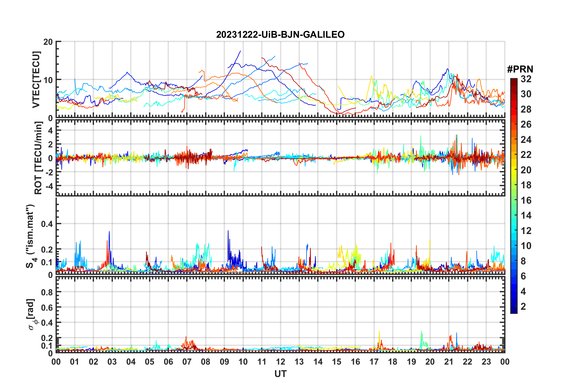Click the plot title 20231222-UiB-BJN-GALILEO
This screenshot has height=392, width=561.
pyautogui.click(x=280, y=34)
